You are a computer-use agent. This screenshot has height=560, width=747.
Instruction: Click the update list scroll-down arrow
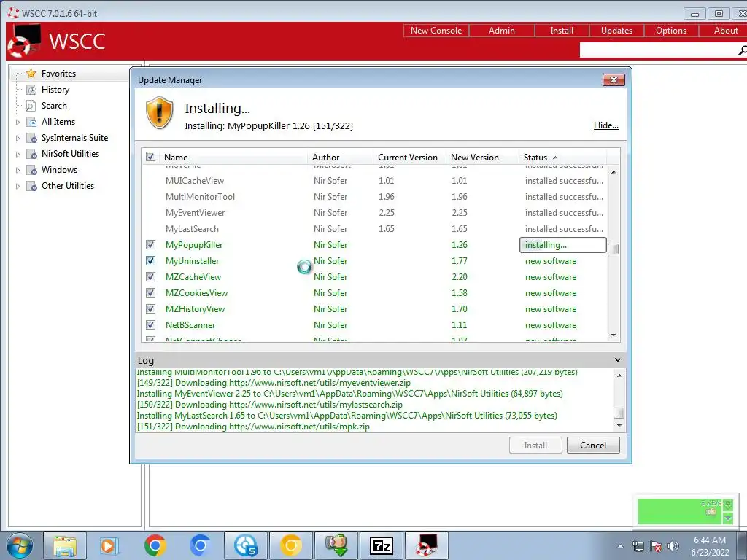[614, 335]
